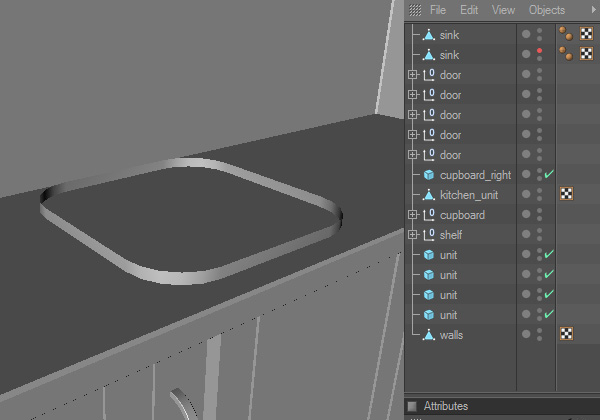Click the Attributes panel title
600x420 pixels.
(445, 406)
